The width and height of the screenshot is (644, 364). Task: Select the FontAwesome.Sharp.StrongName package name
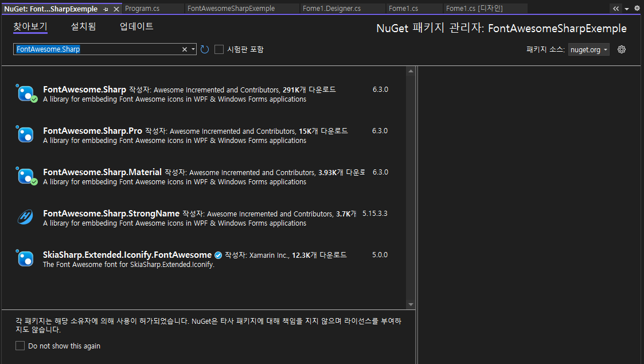click(111, 214)
